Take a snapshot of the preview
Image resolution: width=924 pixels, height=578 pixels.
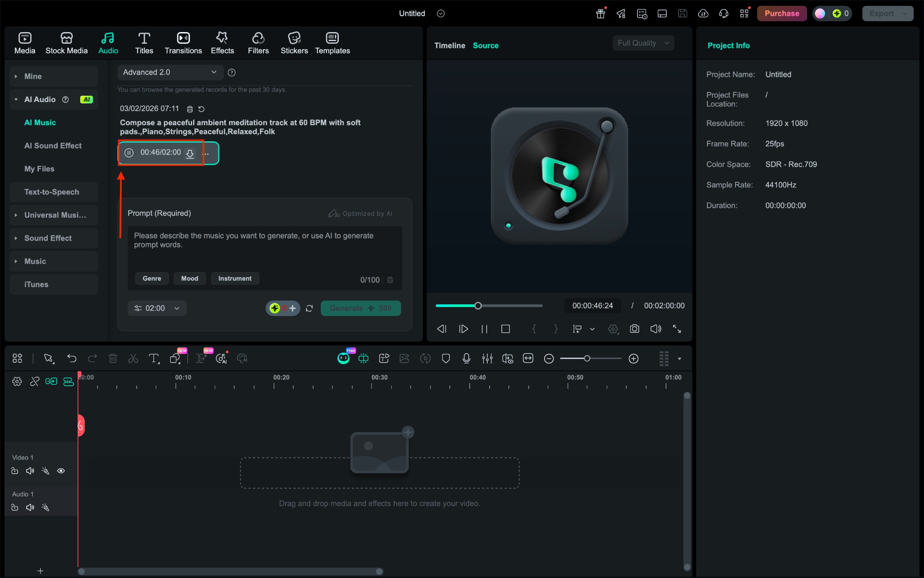tap(634, 329)
